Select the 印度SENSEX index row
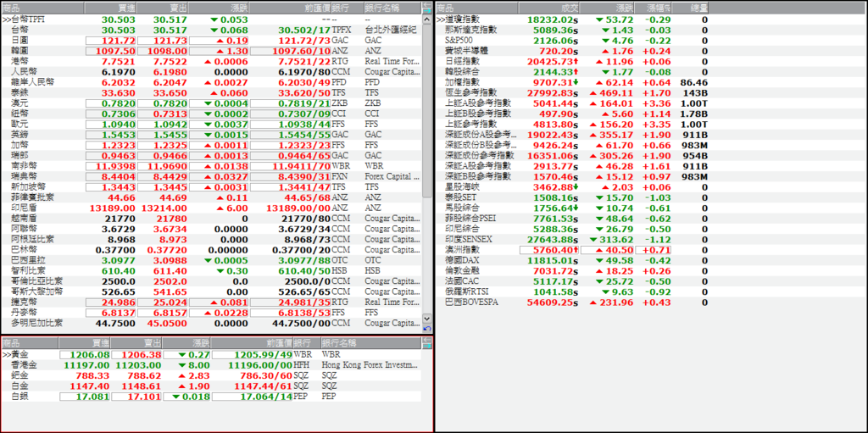 pos(572,239)
